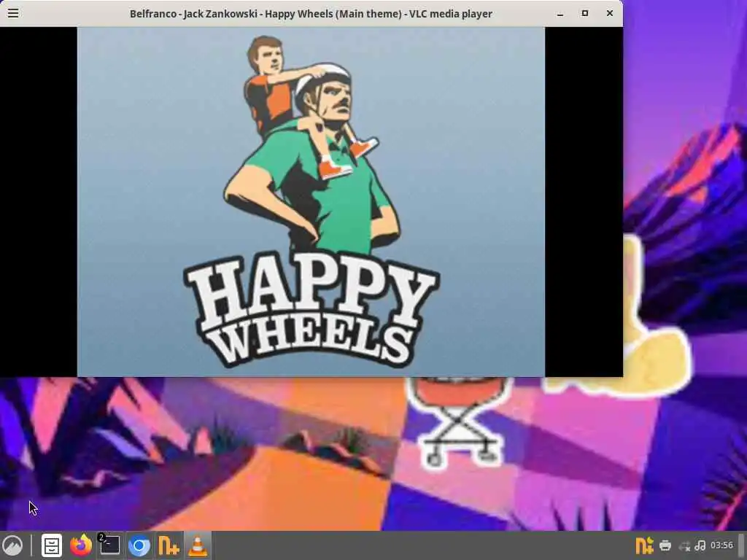Click the VLC window title bar text
Screen dimensions: 747x560
311,14
